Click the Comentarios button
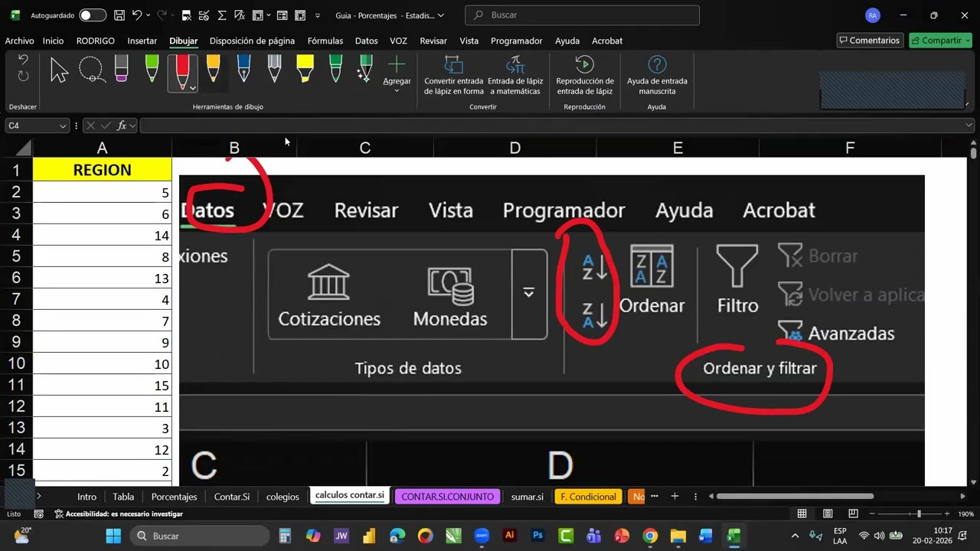Image resolution: width=980 pixels, height=551 pixels. 870,41
